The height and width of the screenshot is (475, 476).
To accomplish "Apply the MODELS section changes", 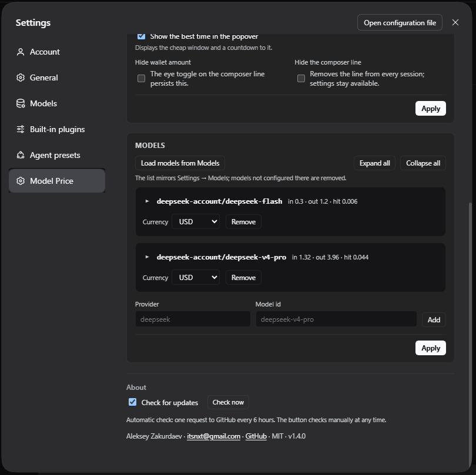I will click(x=431, y=348).
